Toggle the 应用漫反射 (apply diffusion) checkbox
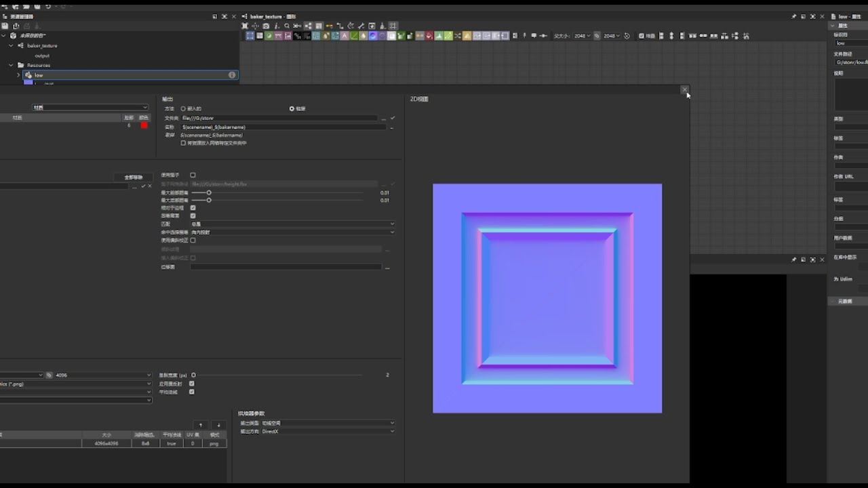The width and height of the screenshot is (868, 488). pyautogui.click(x=192, y=384)
